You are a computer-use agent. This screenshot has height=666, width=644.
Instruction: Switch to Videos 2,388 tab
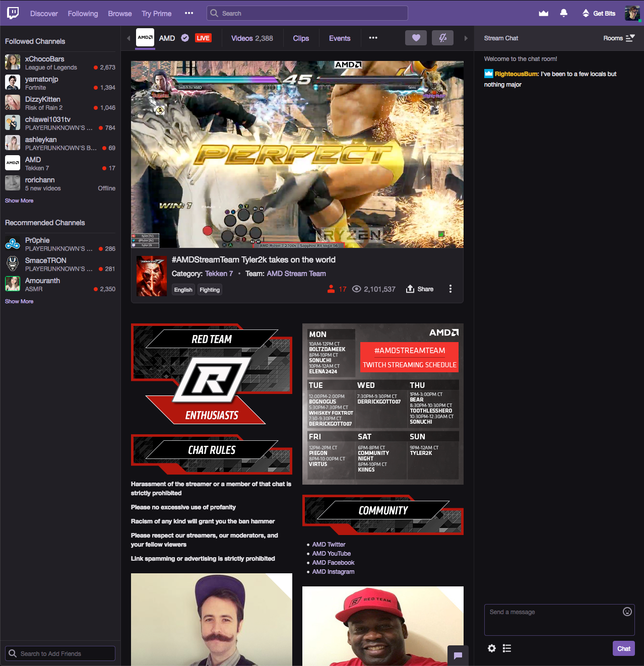(x=252, y=38)
